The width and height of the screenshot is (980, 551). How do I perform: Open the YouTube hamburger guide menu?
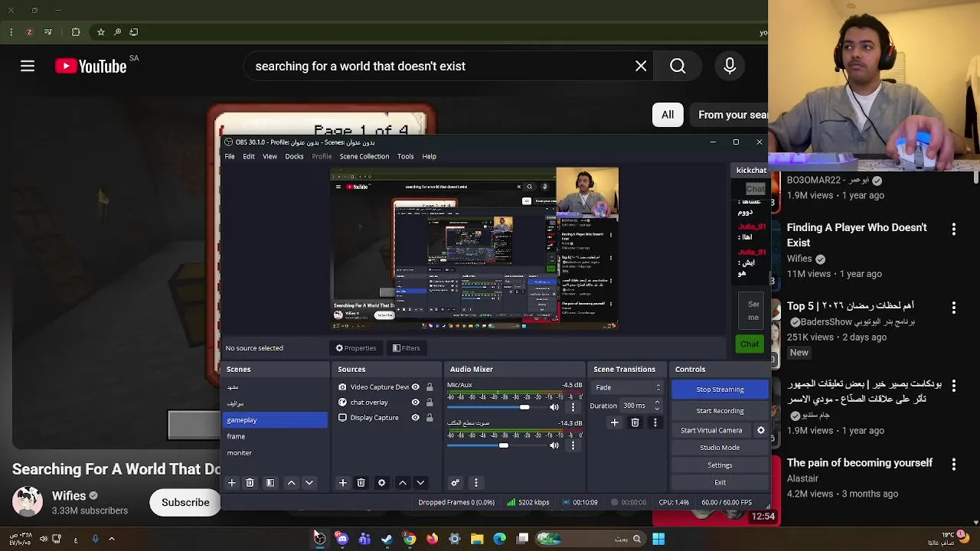point(28,67)
